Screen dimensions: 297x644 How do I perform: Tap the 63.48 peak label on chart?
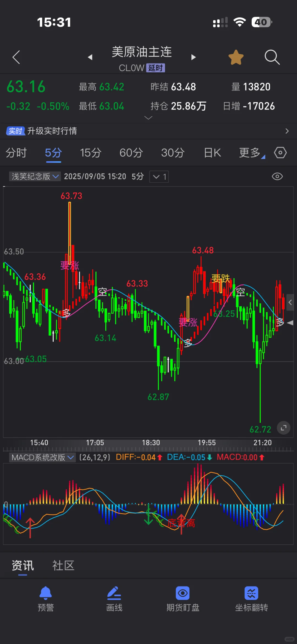(x=203, y=250)
